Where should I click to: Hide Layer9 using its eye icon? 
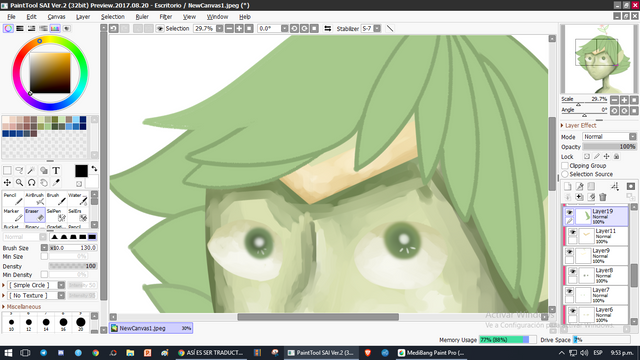[569, 252]
